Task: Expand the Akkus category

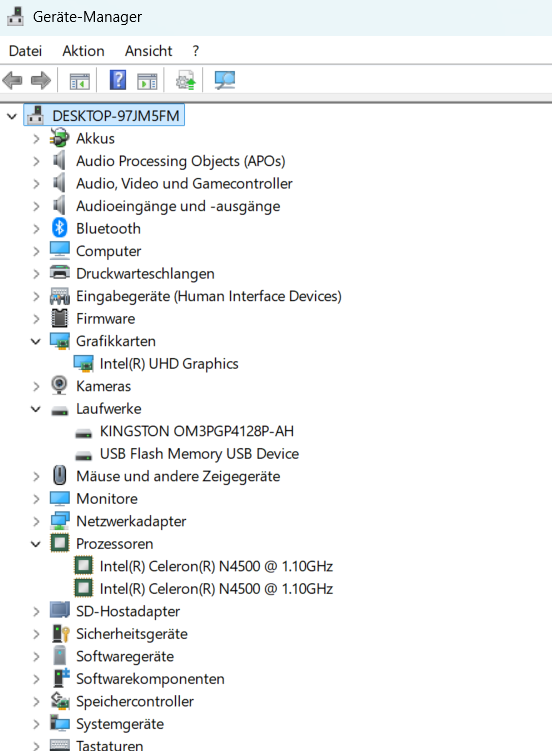Action: pyautogui.click(x=36, y=138)
